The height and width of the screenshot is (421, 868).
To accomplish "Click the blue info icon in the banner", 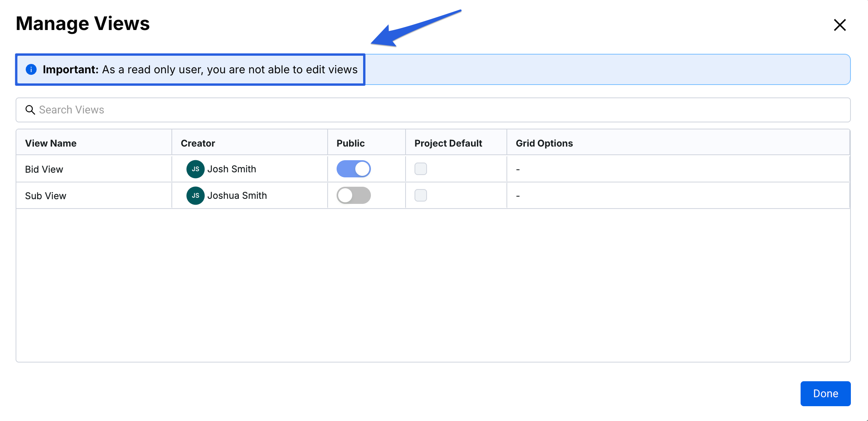I will (31, 69).
